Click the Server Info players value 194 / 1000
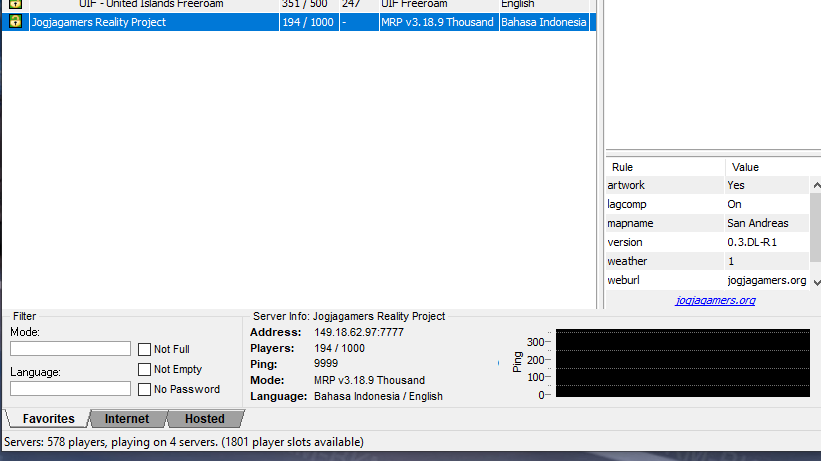This screenshot has height=461, width=821. [339, 348]
